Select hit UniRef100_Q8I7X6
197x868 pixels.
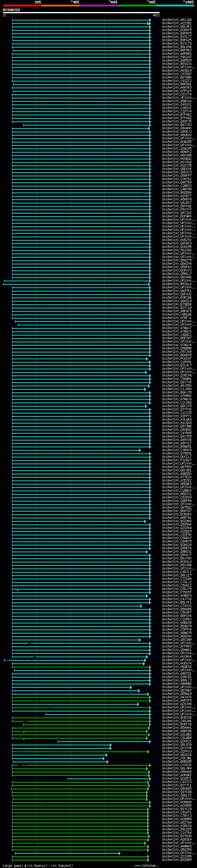(x=176, y=382)
